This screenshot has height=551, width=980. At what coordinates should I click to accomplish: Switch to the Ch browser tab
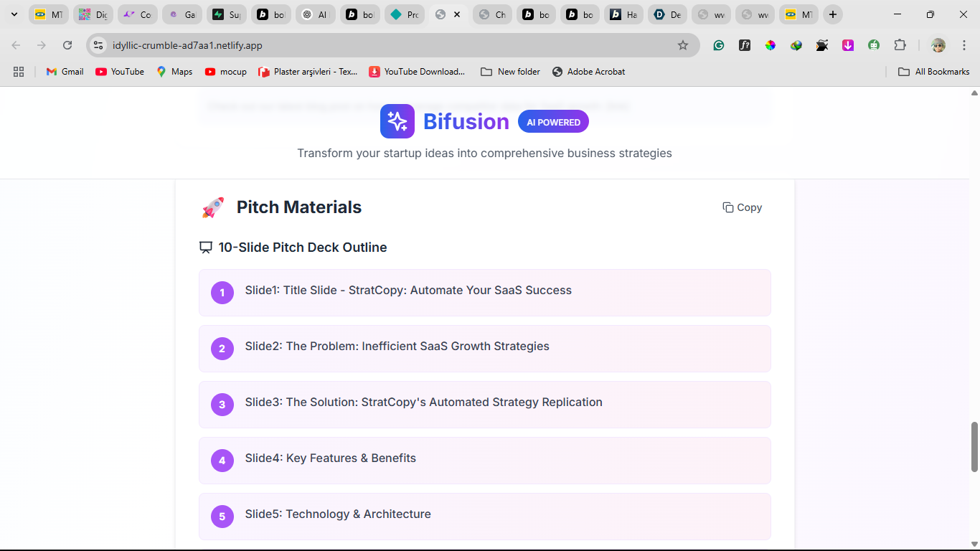492,14
